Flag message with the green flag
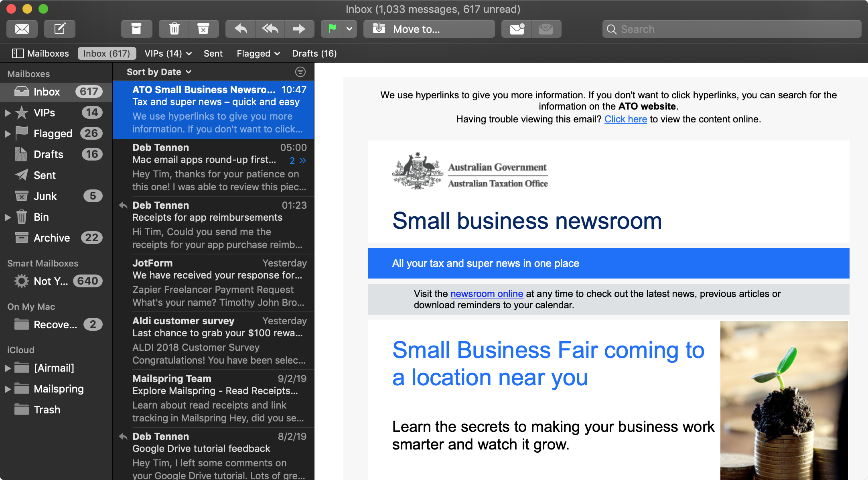 [332, 29]
